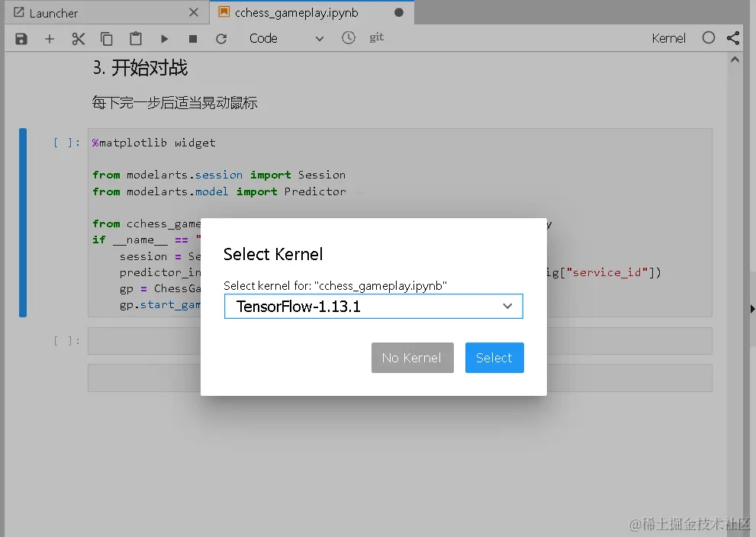This screenshot has width=756, height=537.
Task: Paste cell with clipboard icon
Action: 136,39
